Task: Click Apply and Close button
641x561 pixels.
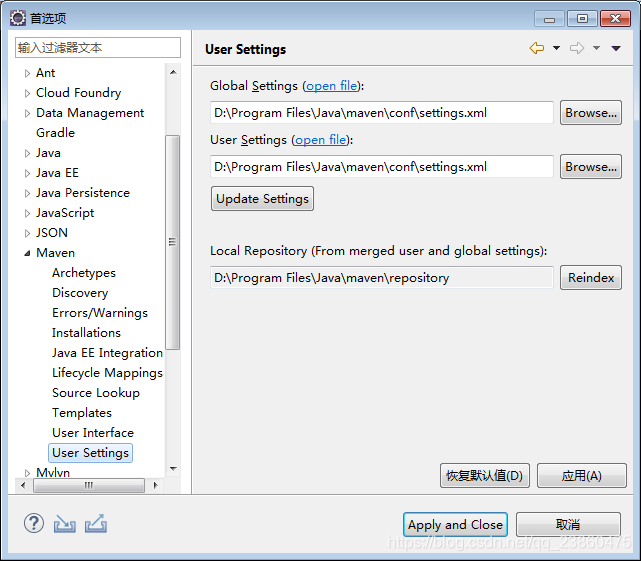Action: 455,525
